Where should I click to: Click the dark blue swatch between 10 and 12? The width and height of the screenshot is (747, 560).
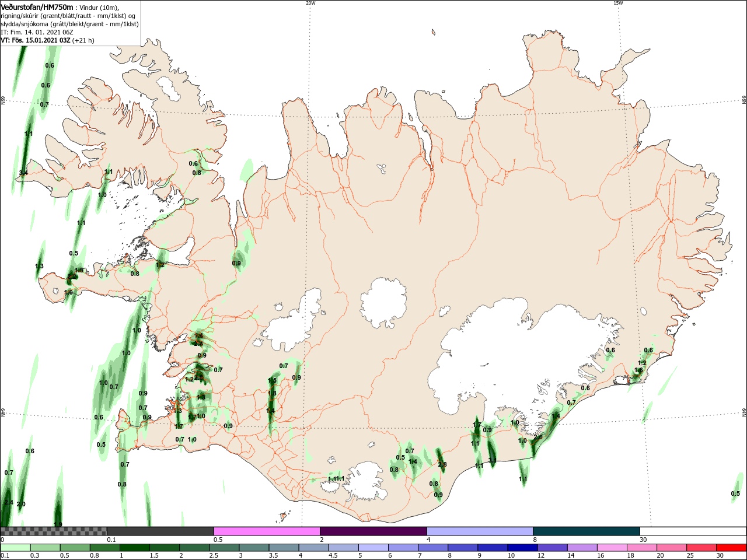tap(522, 548)
